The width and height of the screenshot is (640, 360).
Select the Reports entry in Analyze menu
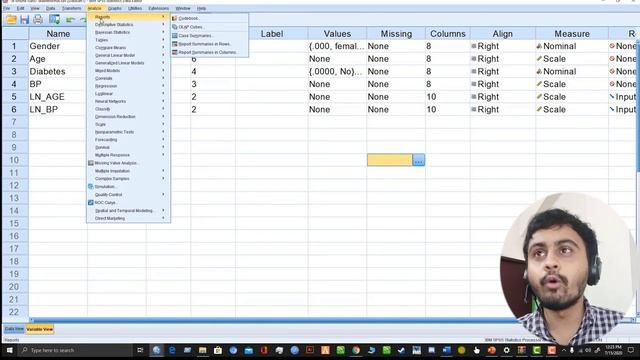click(128, 17)
